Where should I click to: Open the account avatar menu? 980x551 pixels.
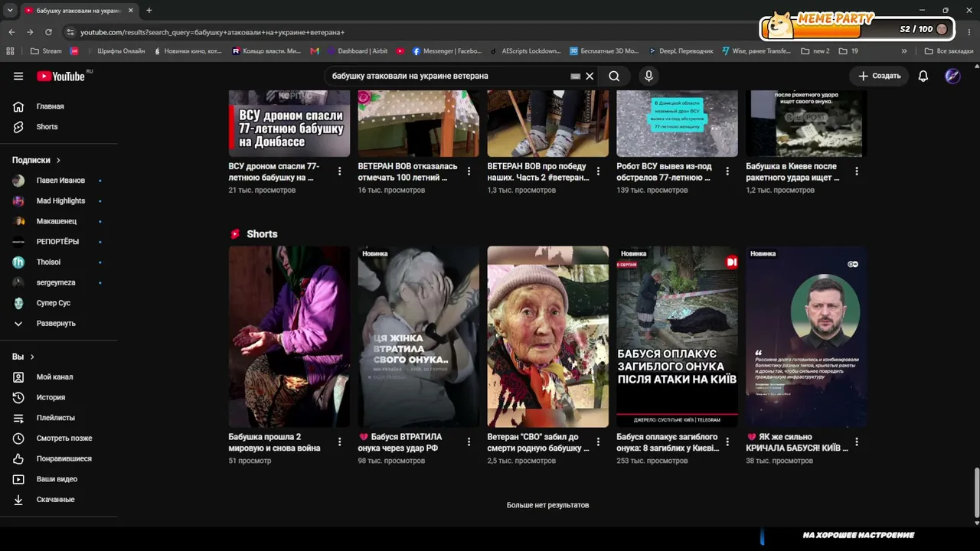[952, 76]
